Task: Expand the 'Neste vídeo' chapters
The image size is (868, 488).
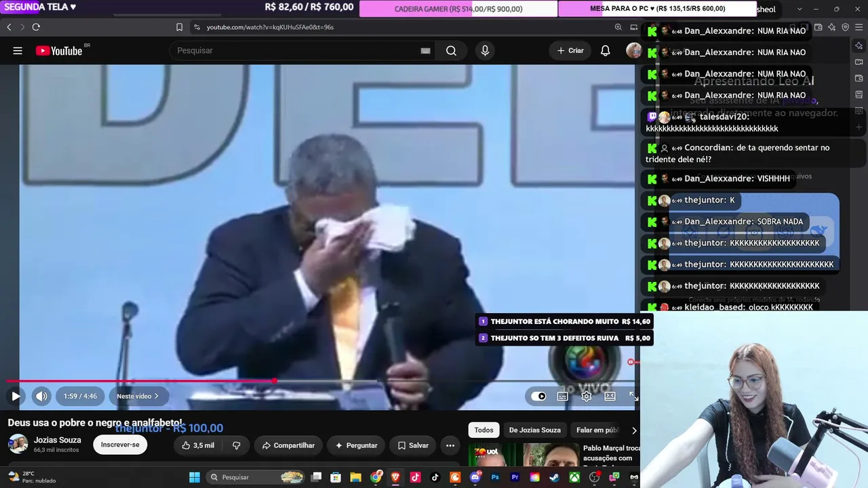Action: (138, 396)
